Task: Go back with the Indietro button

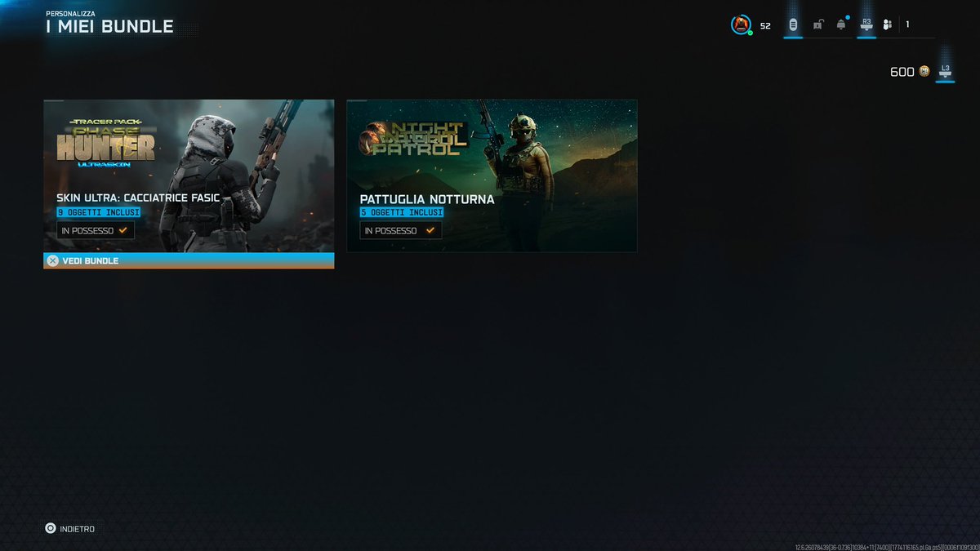Action: (70, 529)
